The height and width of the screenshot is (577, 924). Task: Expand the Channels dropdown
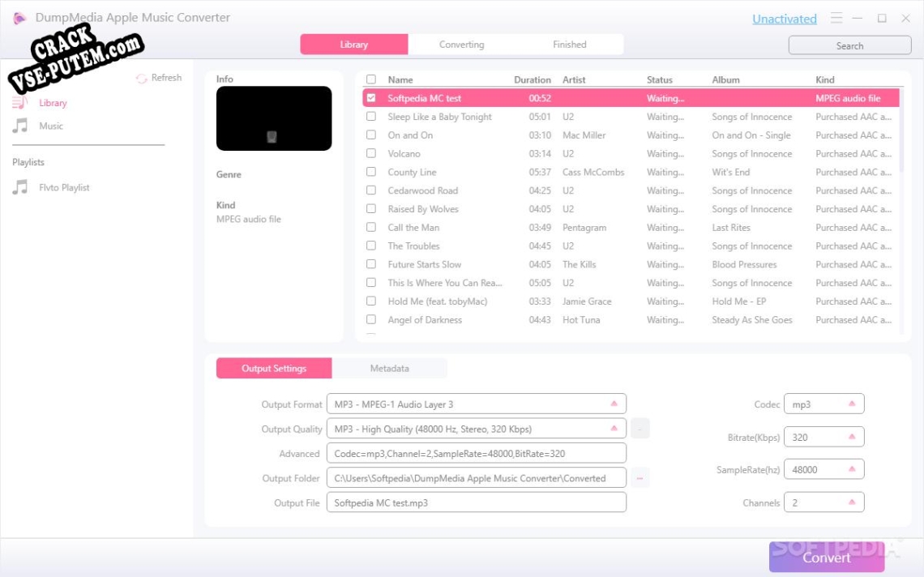click(823, 502)
